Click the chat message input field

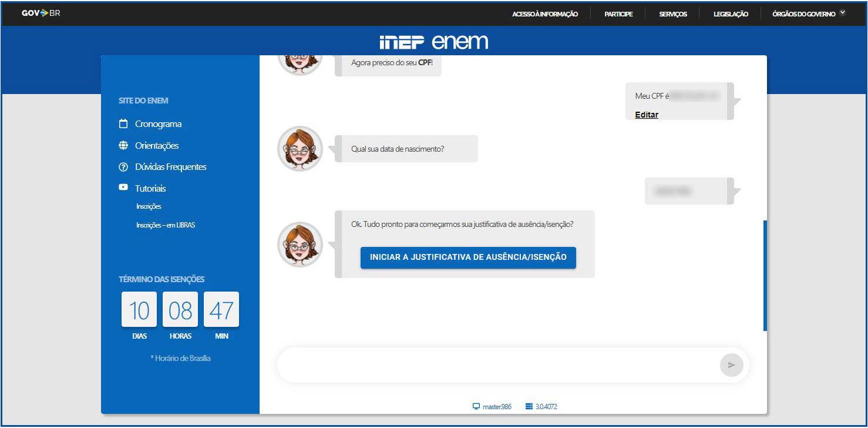tap(496, 365)
